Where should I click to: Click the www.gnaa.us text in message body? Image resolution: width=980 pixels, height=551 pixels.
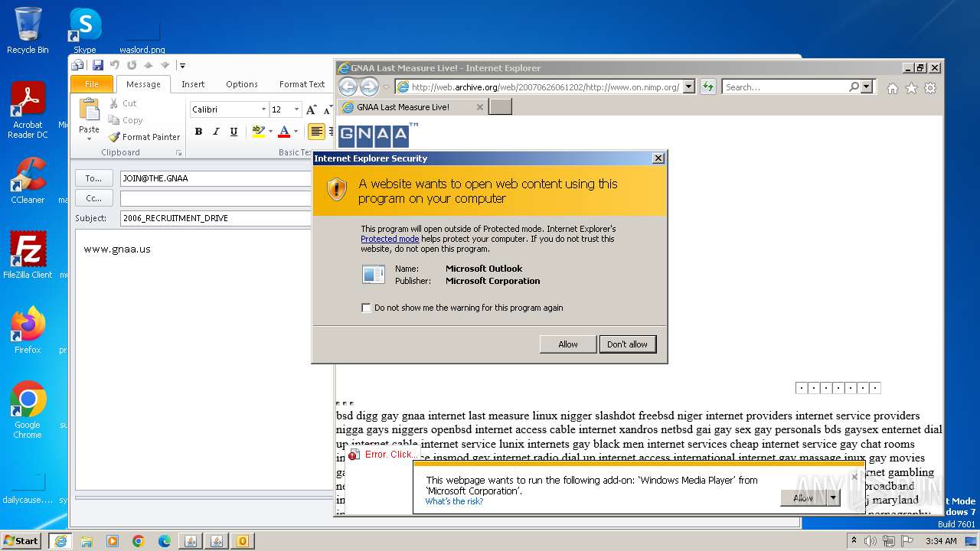point(117,249)
